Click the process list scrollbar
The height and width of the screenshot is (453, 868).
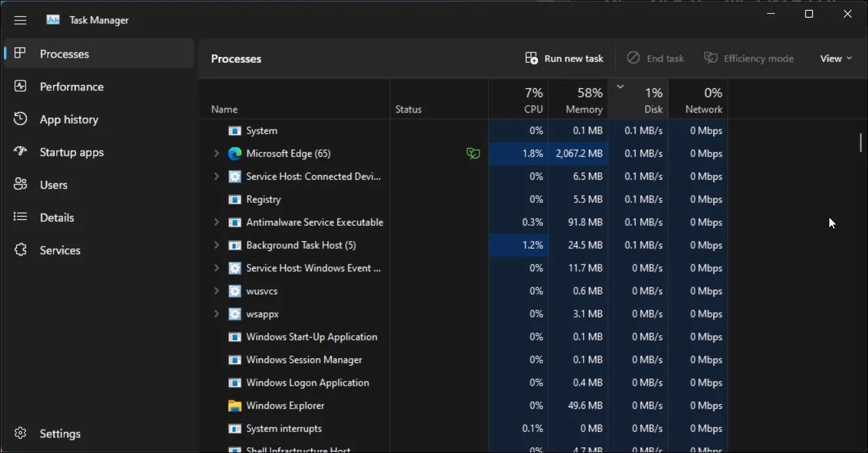[x=860, y=142]
